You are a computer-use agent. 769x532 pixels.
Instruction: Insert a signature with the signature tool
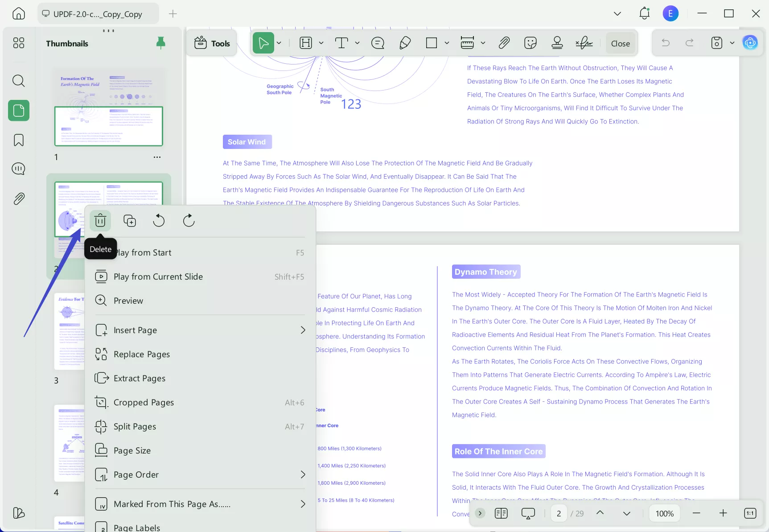(x=584, y=43)
